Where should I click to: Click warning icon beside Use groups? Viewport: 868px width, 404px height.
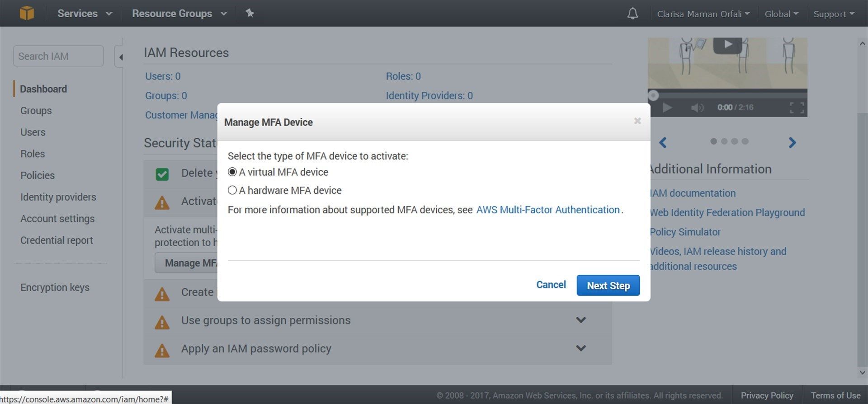pos(162,322)
